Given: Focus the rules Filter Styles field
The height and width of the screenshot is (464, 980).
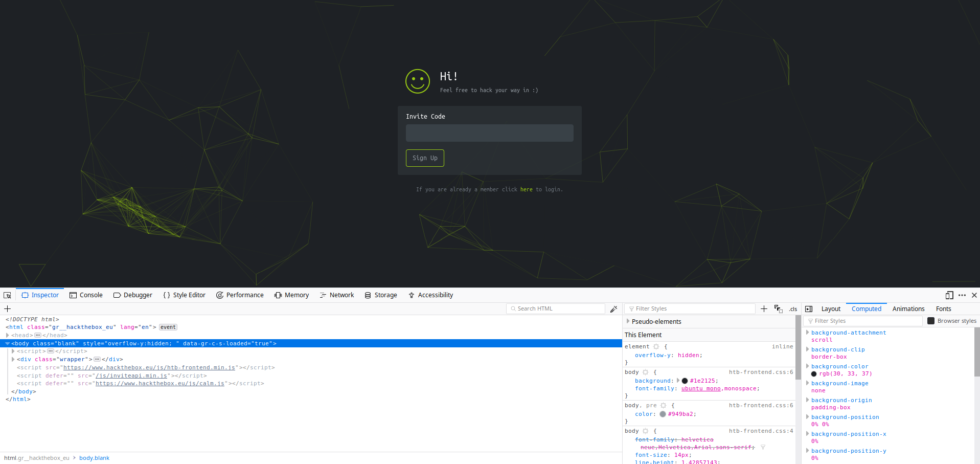Looking at the screenshot, I should (x=690, y=308).
